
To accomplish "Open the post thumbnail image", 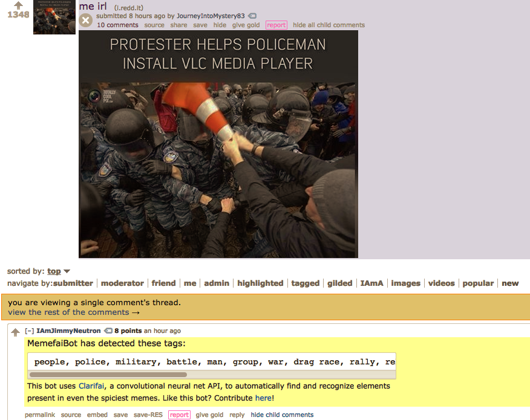I will point(54,17).
